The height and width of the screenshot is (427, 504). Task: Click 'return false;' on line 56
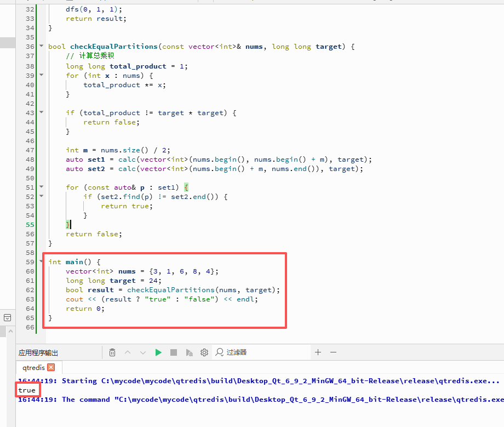pyautogui.click(x=94, y=234)
